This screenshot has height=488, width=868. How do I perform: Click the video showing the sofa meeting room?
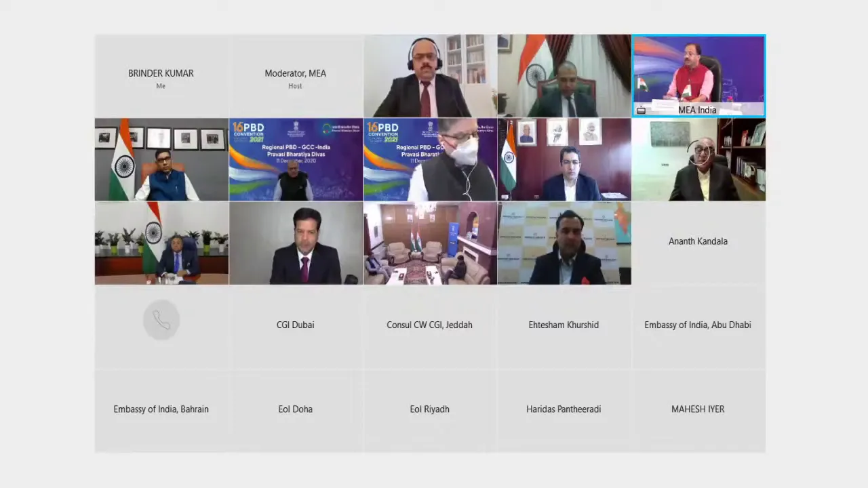click(x=430, y=243)
